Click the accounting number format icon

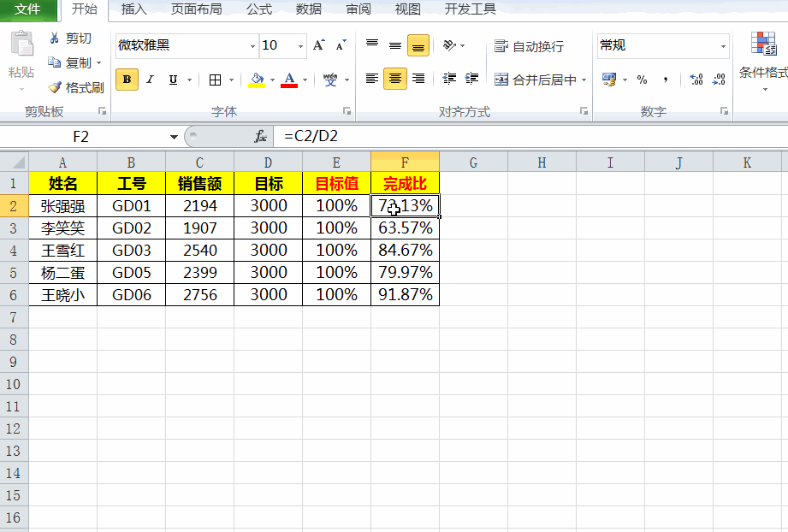click(609, 80)
